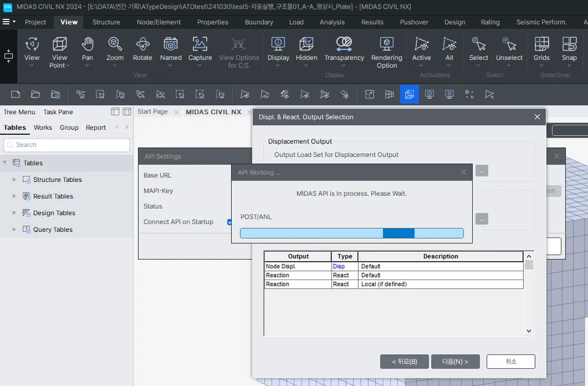Click the 취소 cancel button
Viewport: 588px width, 386px height.
pos(511,362)
